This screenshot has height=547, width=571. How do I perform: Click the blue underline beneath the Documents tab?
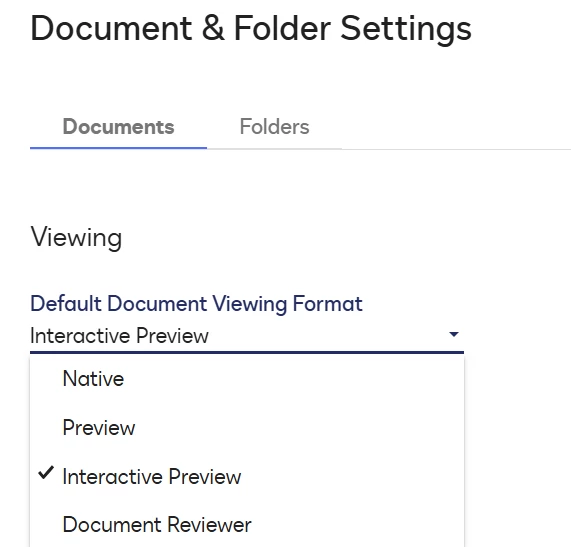[118, 148]
